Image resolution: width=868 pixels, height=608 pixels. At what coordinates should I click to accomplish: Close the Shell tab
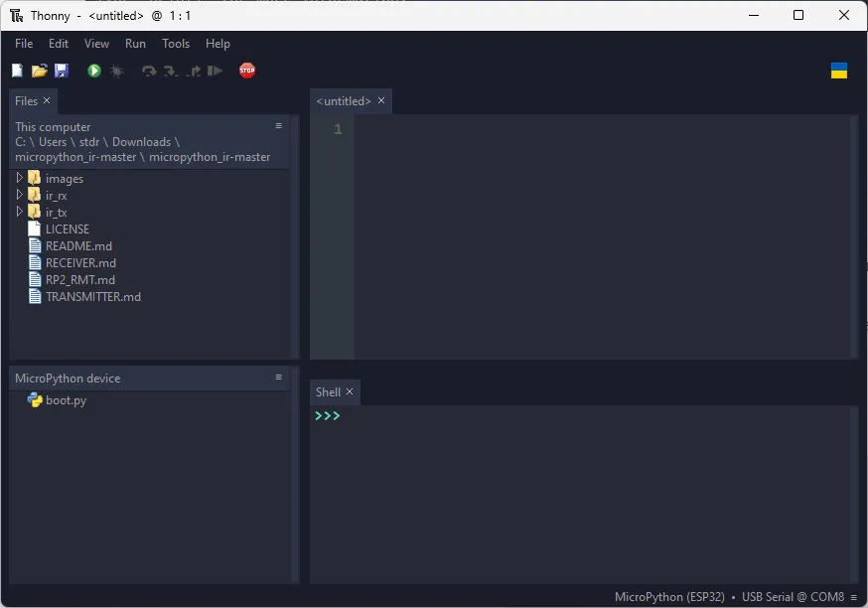tap(350, 392)
